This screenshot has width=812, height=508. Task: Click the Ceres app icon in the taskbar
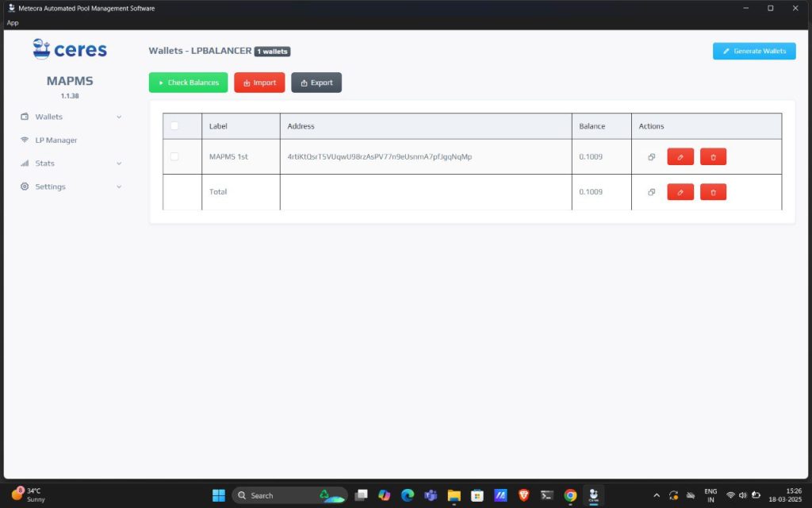tap(593, 495)
